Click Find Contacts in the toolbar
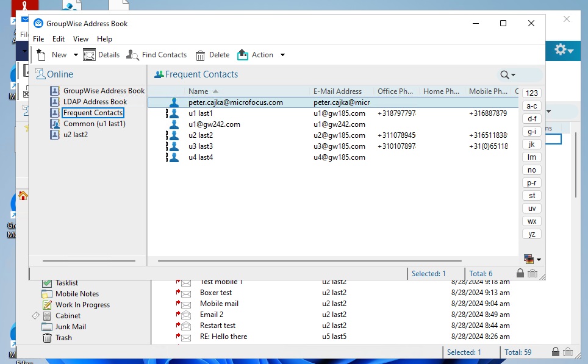 point(156,55)
